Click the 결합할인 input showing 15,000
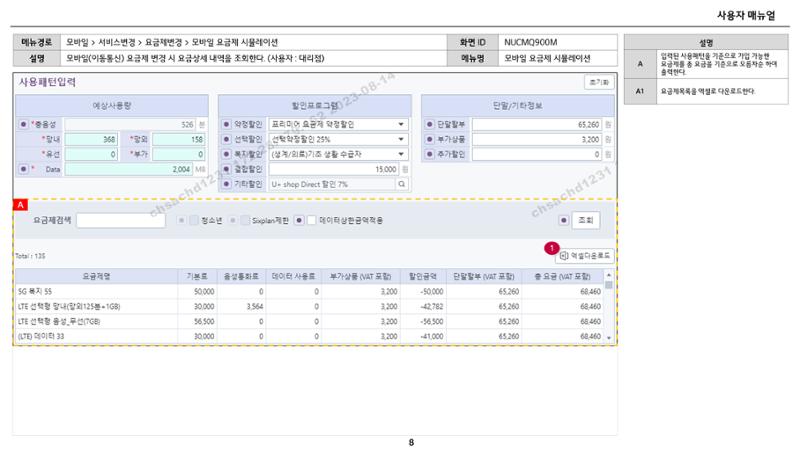The width and height of the screenshot is (800, 450). click(334, 169)
